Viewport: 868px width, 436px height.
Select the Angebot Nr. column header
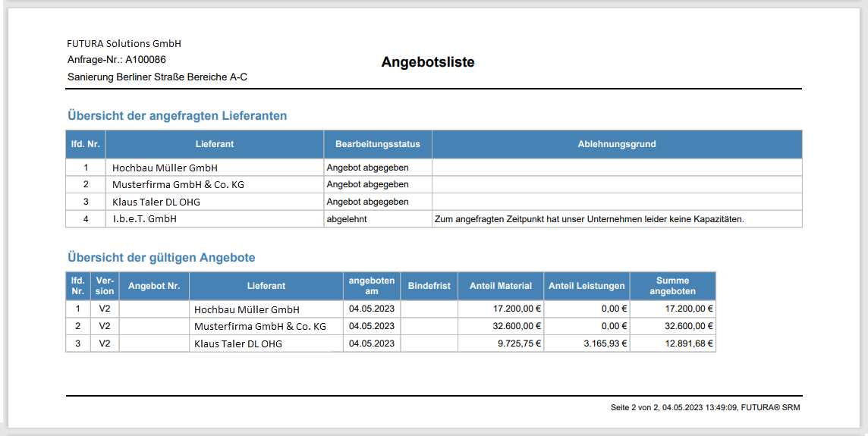coord(154,286)
